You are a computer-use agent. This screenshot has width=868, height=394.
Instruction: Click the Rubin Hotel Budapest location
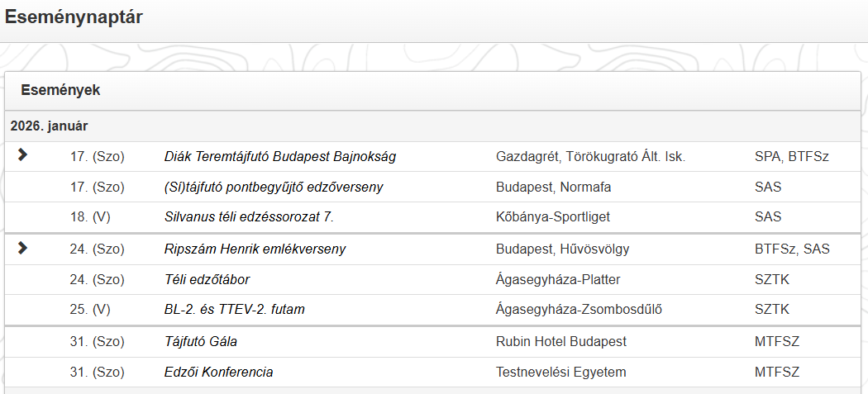(x=560, y=341)
